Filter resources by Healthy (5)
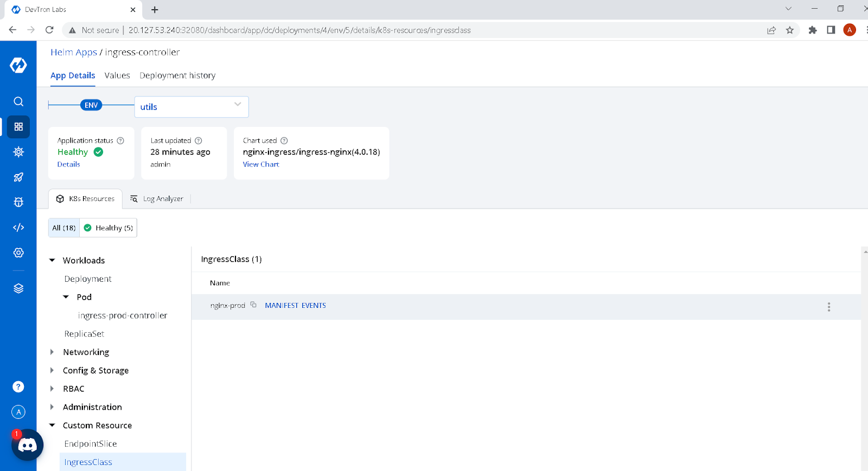868x471 pixels. click(x=108, y=228)
